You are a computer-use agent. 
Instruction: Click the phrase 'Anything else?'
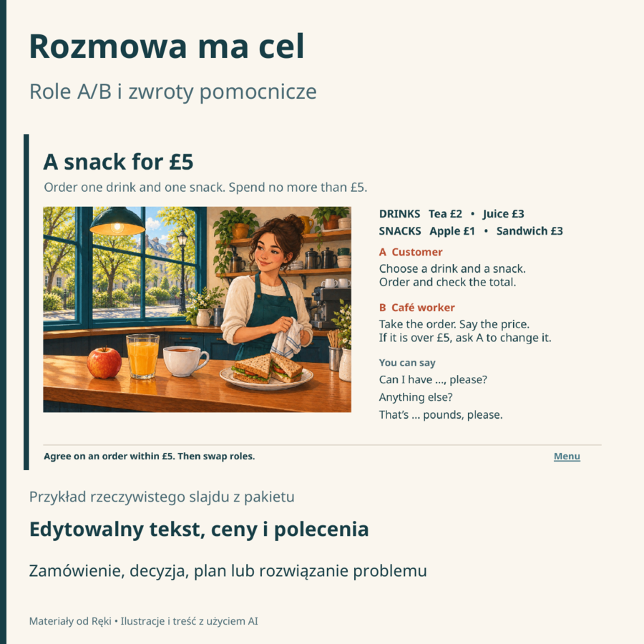[x=416, y=397]
